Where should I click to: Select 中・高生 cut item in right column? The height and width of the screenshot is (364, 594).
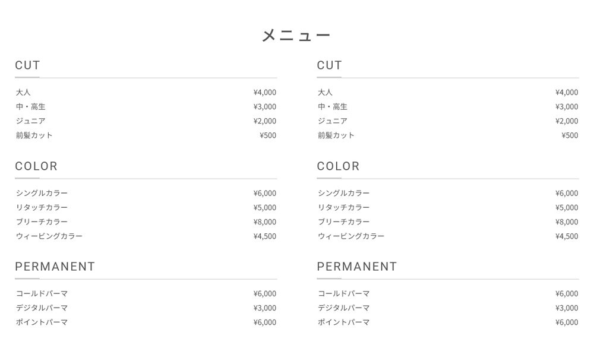click(332, 106)
